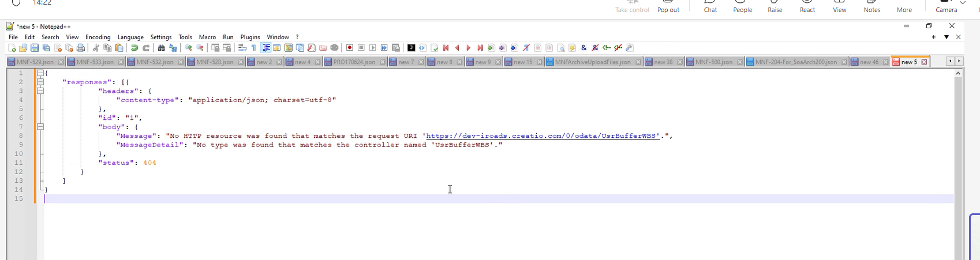Click red previous-arrow toolbar icon
980x260 pixels.
point(457,48)
